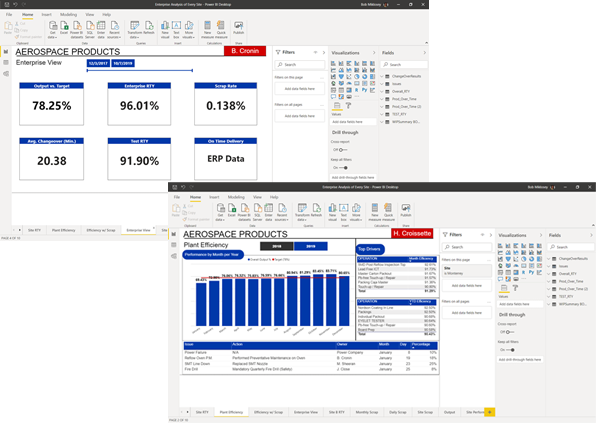Screen dimensions: 601x428
Task: Select Monthly Scrap page tab in lower window
Action: pyautogui.click(x=367, y=412)
